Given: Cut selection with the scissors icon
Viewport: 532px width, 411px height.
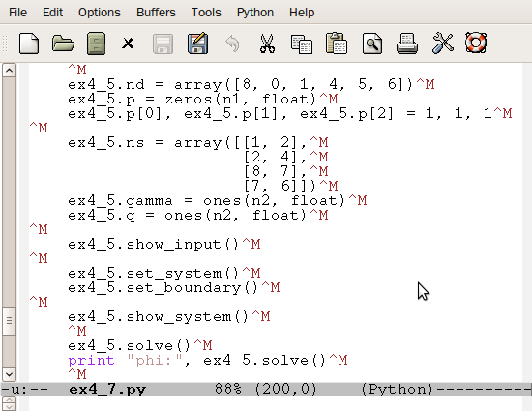Looking at the screenshot, I should pos(267,44).
